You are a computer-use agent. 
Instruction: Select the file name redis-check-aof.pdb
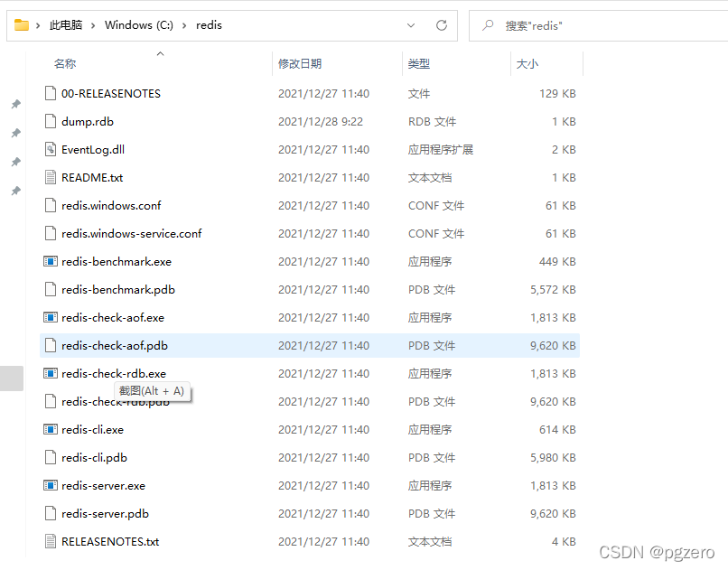point(115,345)
